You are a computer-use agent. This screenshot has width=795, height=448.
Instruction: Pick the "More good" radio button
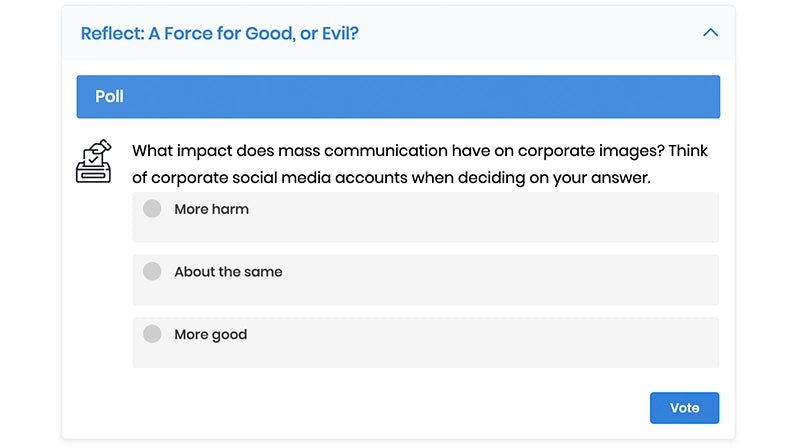pyautogui.click(x=152, y=334)
